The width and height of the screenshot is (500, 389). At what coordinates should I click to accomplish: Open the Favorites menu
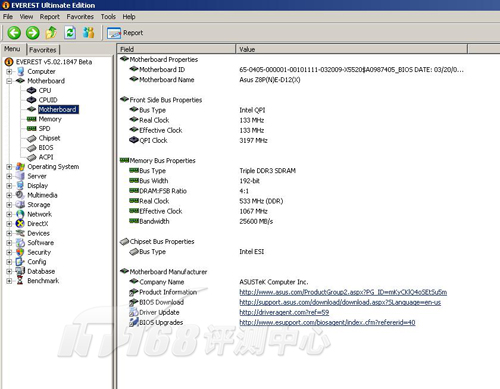(80, 17)
